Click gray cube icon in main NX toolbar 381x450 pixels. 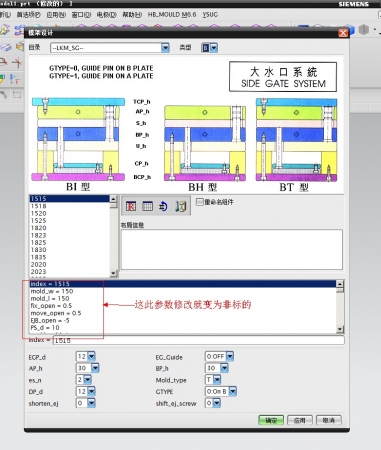coord(364,30)
